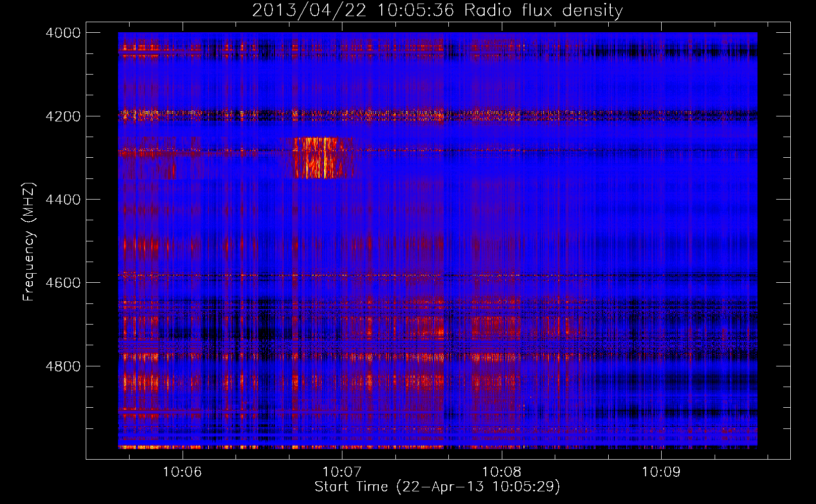Click the 4800 frequency tick label
This screenshot has height=504, width=816.
[x=63, y=366]
